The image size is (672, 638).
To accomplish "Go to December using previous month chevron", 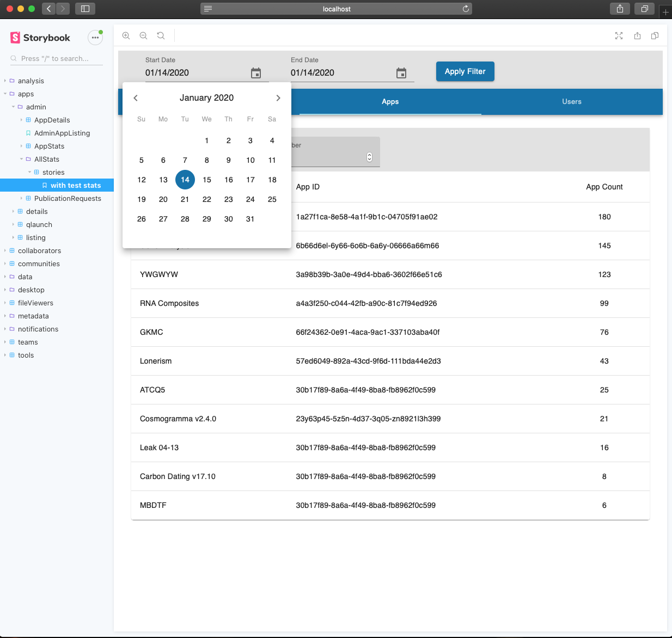I will 136,97.
